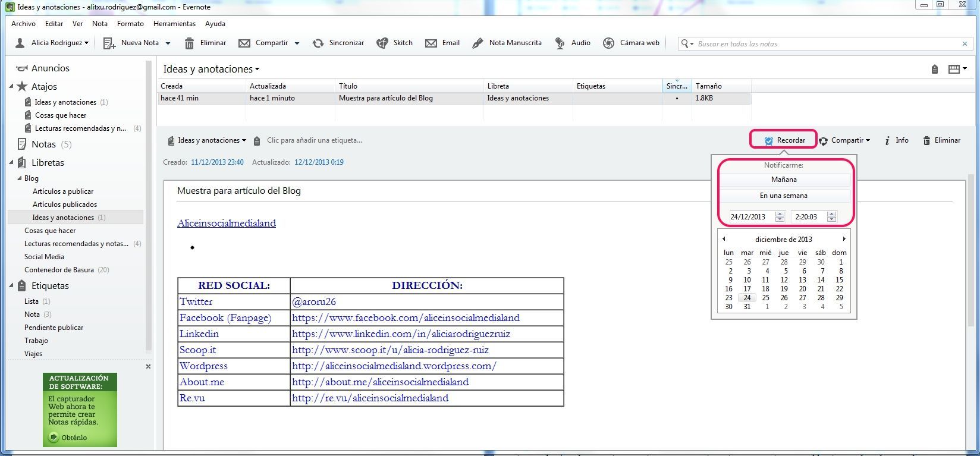Open the Contenedor de Basura notebook
The image size is (980, 456).
pyautogui.click(x=59, y=270)
